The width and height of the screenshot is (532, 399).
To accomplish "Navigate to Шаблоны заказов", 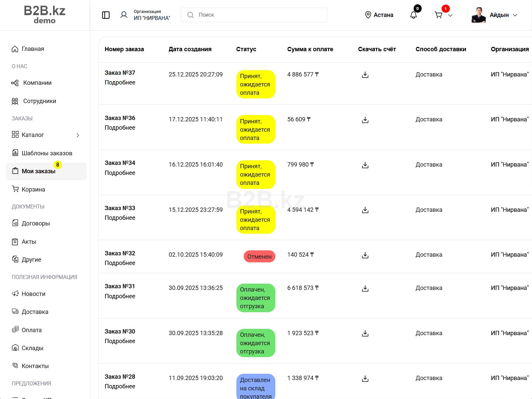I will pyautogui.click(x=47, y=153).
